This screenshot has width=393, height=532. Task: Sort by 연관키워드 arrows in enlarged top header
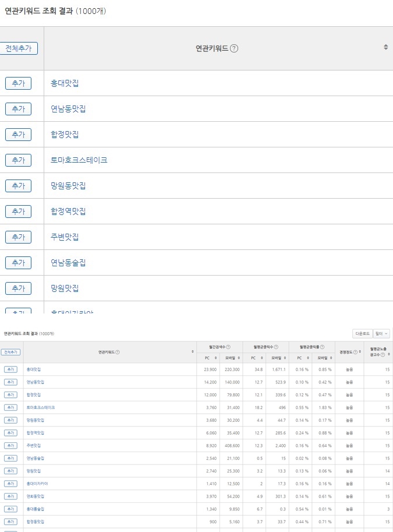[385, 47]
